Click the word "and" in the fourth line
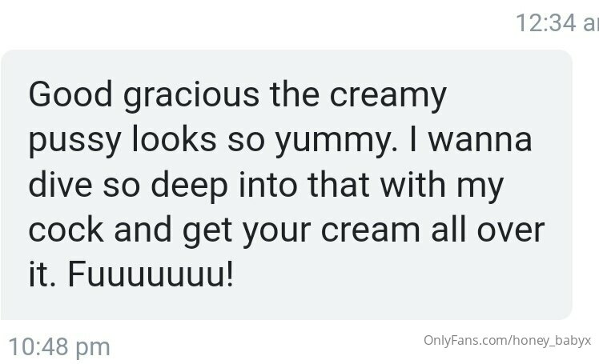 (x=143, y=230)
